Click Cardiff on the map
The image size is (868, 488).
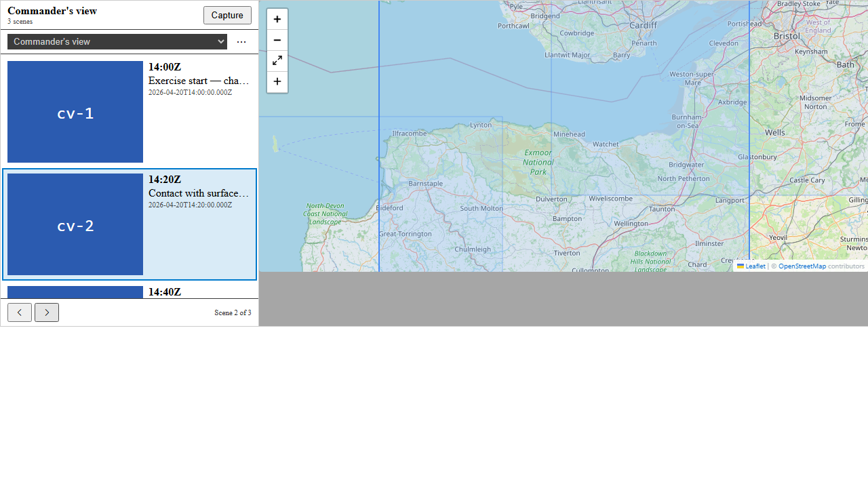[x=643, y=25]
